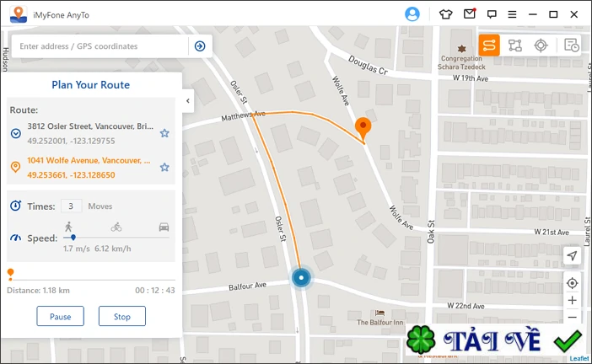Click the blue current location dot on map
The height and width of the screenshot is (364, 592).
pyautogui.click(x=301, y=277)
